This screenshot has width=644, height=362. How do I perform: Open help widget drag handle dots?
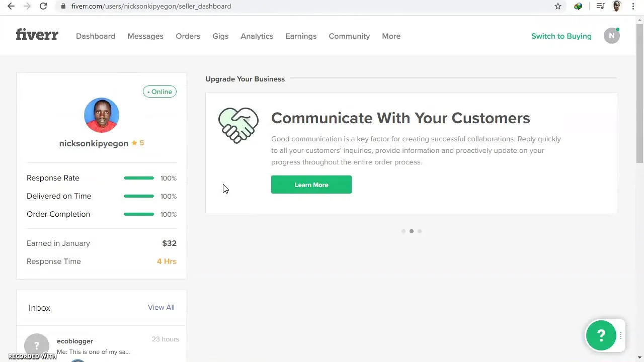[x=621, y=335]
